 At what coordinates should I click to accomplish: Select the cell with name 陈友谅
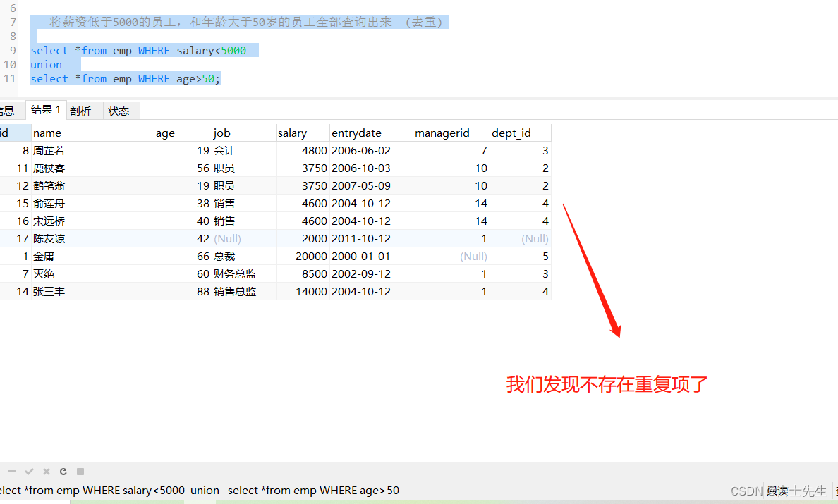click(x=92, y=239)
